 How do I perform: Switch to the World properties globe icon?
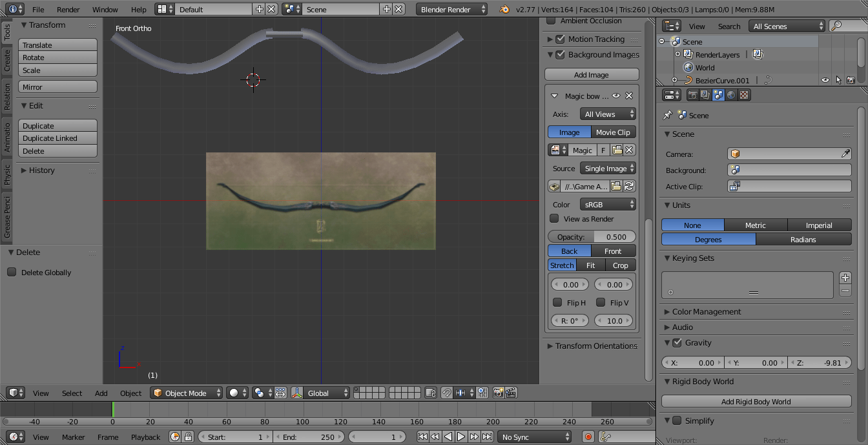point(732,94)
